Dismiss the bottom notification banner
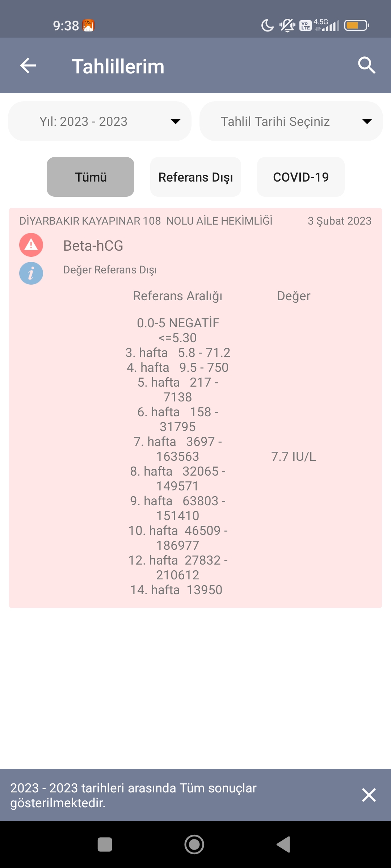Screen dimensions: 391x868 point(369,795)
